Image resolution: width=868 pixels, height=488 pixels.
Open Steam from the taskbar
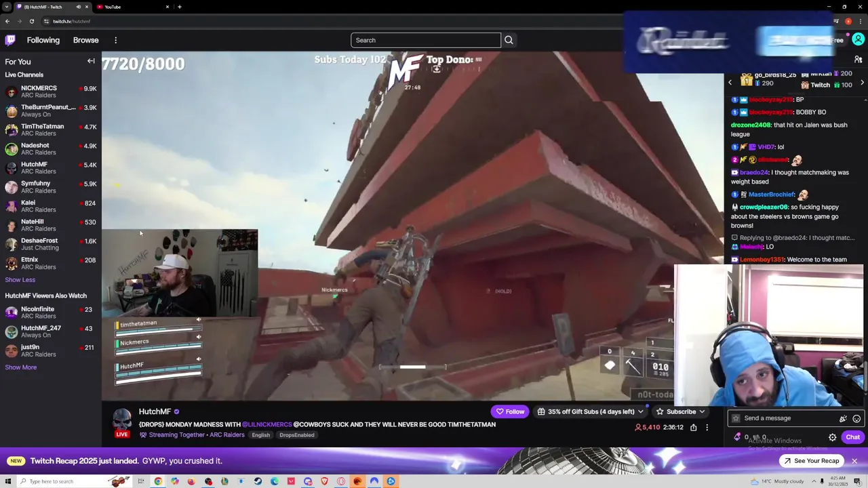258,481
